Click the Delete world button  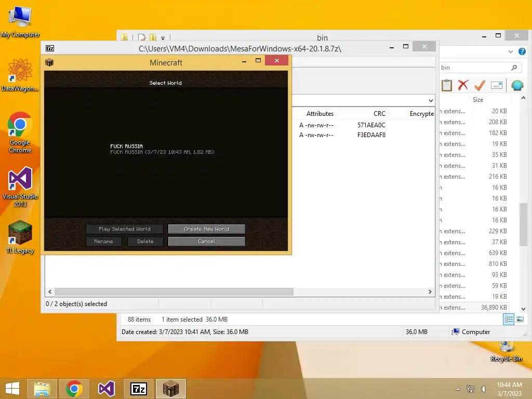click(145, 242)
